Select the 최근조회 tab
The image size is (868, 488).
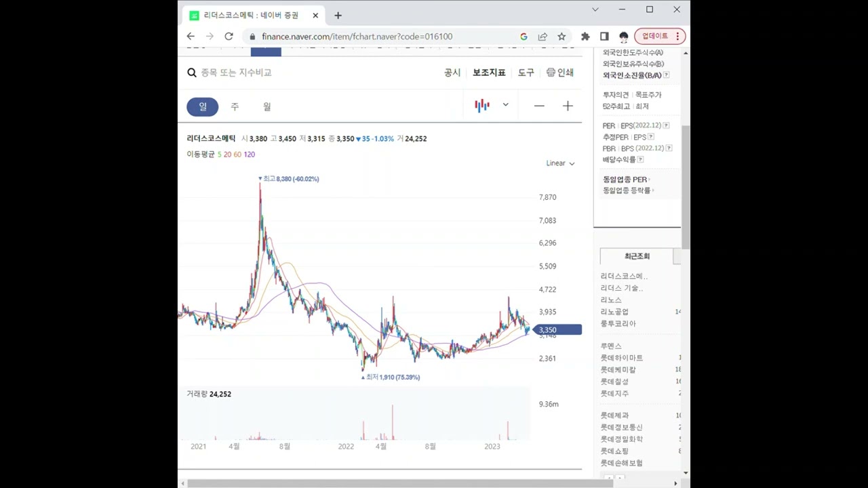coord(637,256)
